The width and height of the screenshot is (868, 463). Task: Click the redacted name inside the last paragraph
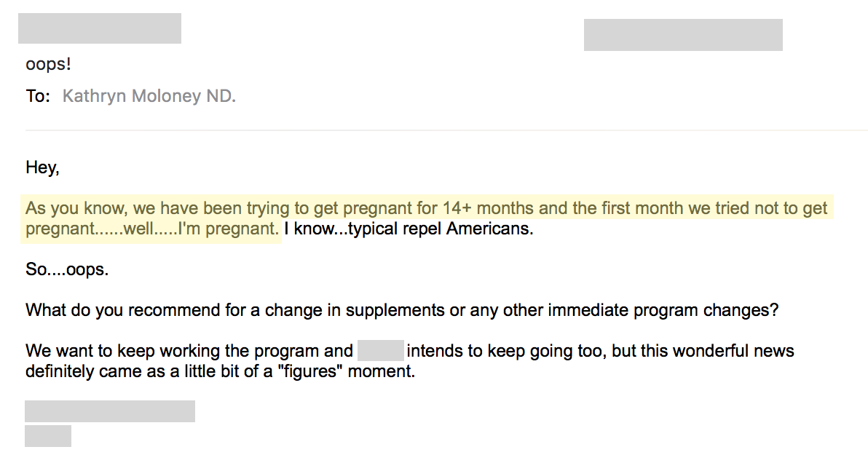[380, 351]
